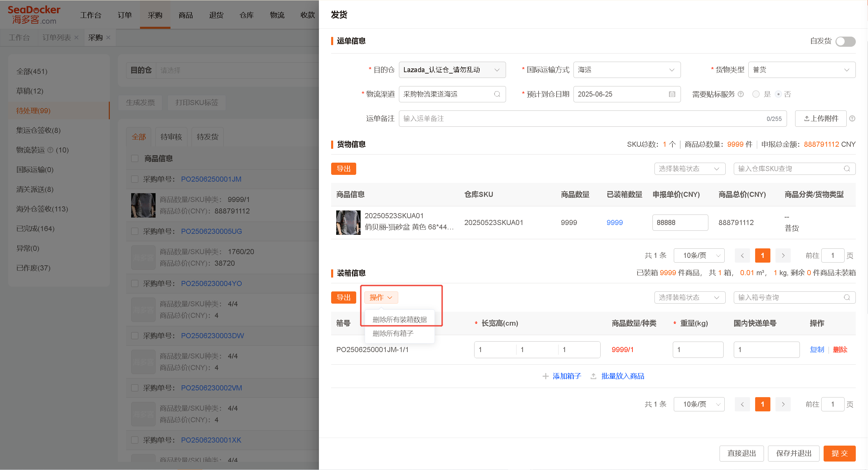Click help icon beside 上传附件 button

(x=852, y=119)
